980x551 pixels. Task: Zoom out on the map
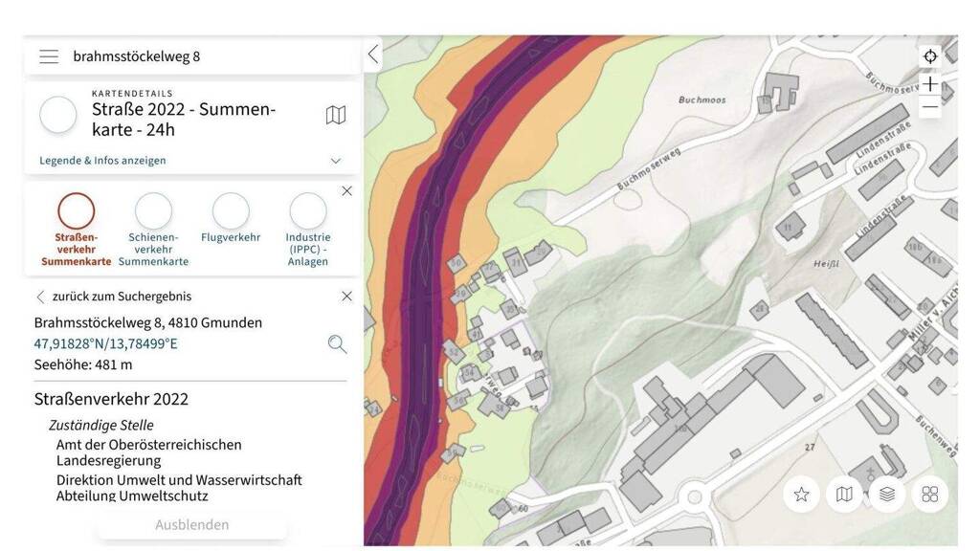(x=929, y=107)
